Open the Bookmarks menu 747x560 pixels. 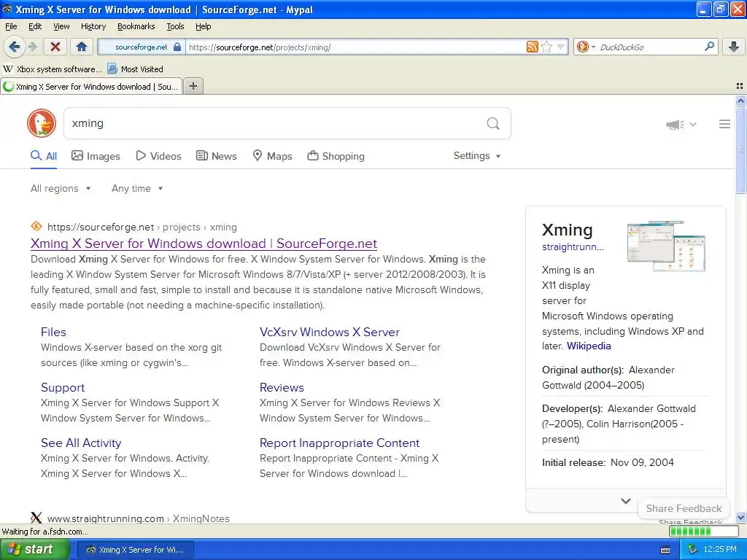click(136, 26)
